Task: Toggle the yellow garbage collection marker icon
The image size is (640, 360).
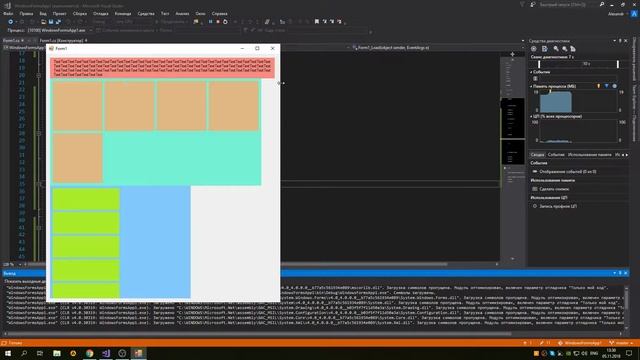Action: 599,86
